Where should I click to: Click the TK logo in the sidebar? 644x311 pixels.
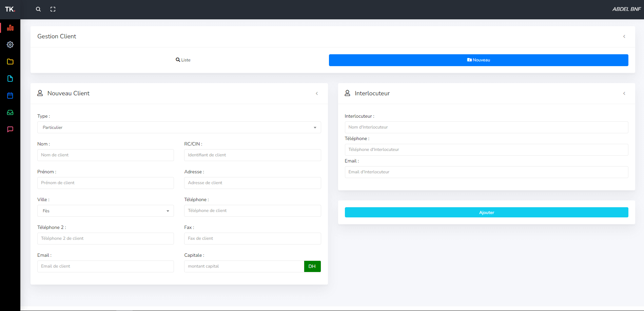point(10,9)
